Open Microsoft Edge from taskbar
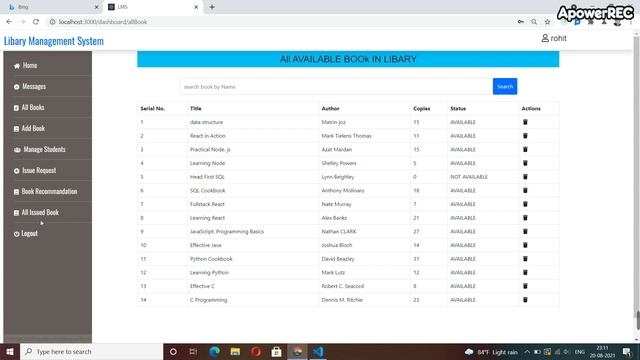Screen dimensions: 640x360 point(214,351)
